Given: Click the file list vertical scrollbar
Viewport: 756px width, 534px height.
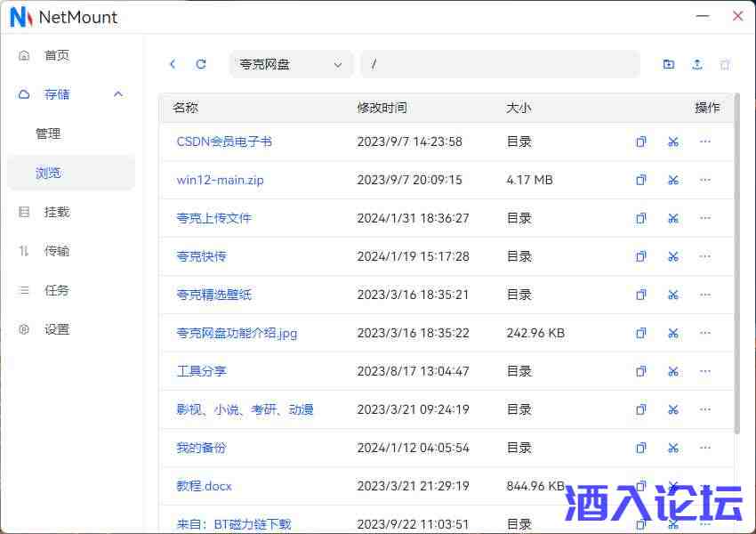Looking at the screenshot, I should pos(736,267).
